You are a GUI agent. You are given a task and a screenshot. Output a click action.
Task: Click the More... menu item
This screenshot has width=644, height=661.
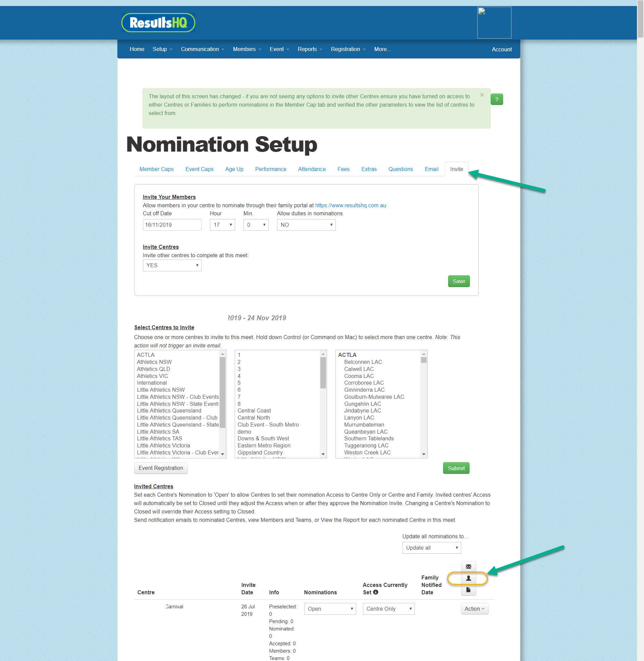(382, 49)
